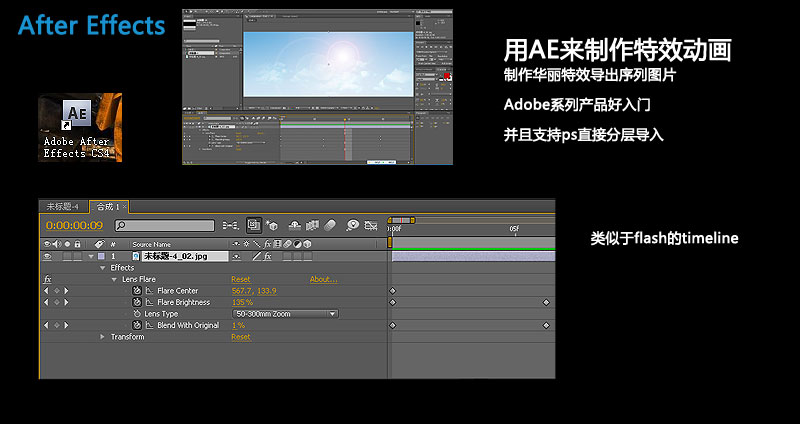Click the Frame Blending column header icon
Image resolution: width=800 pixels, height=424 pixels.
click(x=278, y=244)
